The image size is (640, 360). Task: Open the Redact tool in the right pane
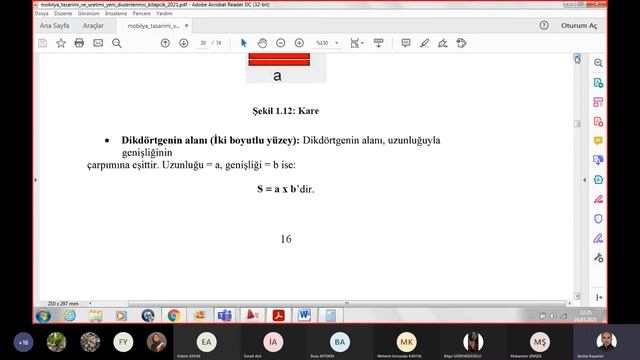[598, 199]
